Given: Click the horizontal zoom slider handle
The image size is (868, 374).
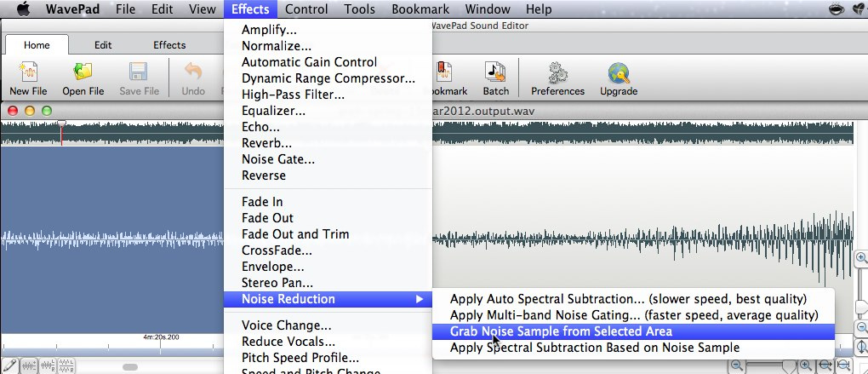Looking at the screenshot, I should point(789,366).
